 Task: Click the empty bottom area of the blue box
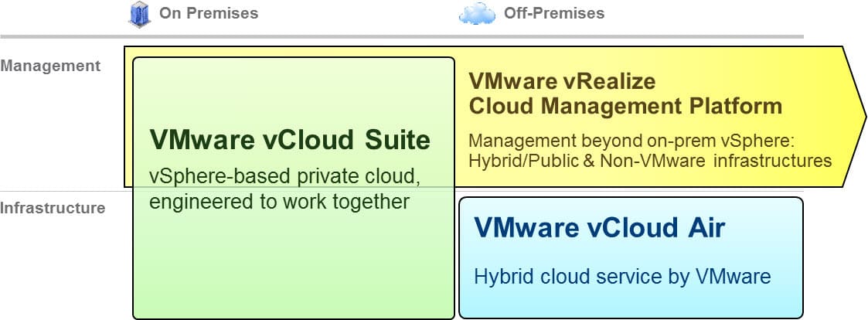630,303
